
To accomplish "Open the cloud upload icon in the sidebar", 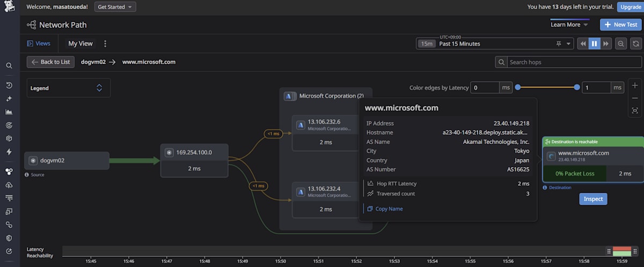I will tap(9, 185).
